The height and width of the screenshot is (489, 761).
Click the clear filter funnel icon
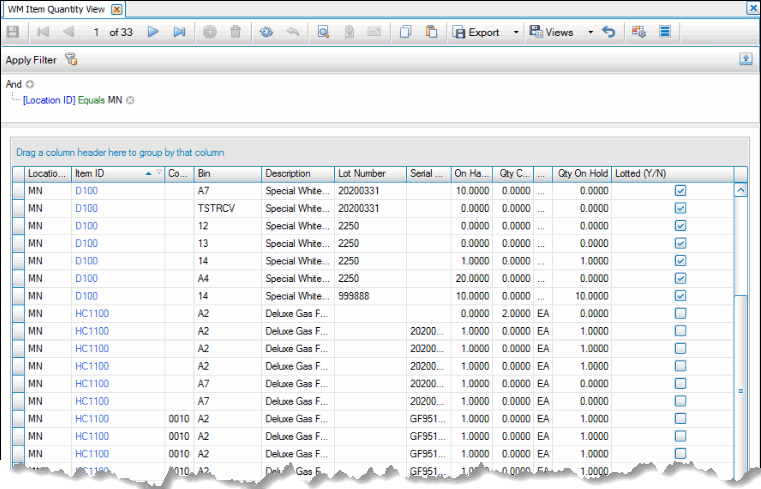[x=71, y=60]
